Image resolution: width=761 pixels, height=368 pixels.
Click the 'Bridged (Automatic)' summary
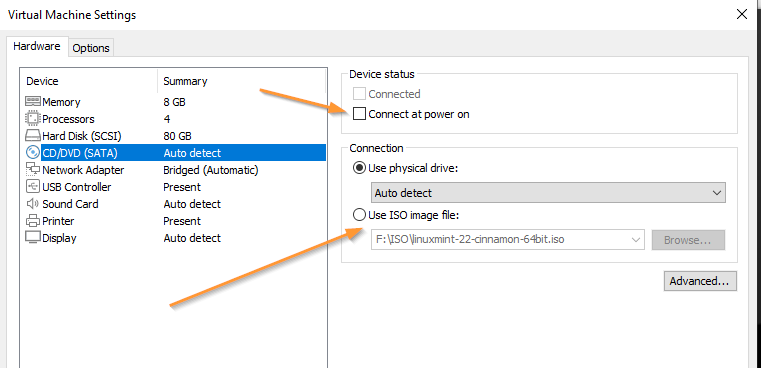(211, 170)
